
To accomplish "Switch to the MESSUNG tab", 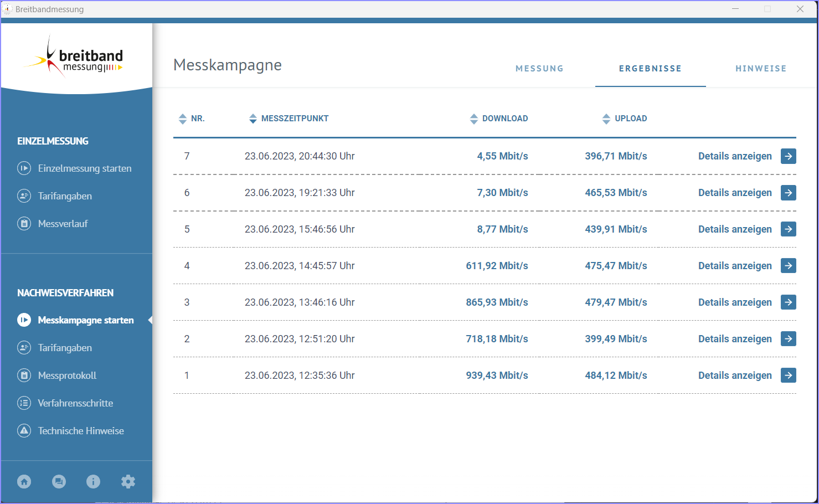I will (x=539, y=69).
